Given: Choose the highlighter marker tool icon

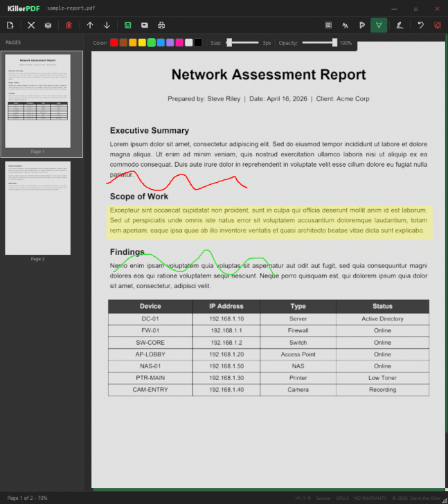Looking at the screenshot, I should pos(362,26).
